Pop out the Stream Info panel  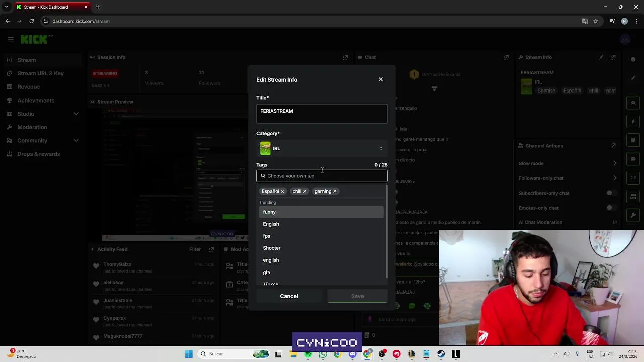coord(613,57)
